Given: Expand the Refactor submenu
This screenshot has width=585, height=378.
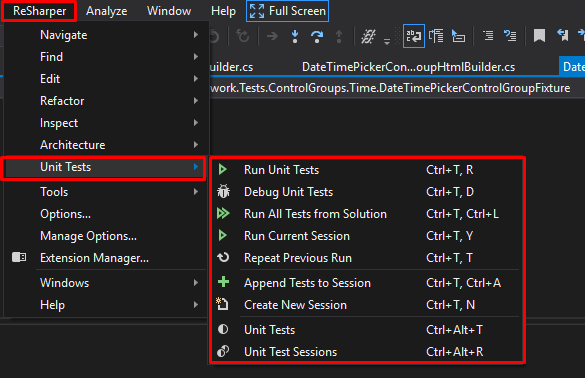Looking at the screenshot, I should point(106,101).
